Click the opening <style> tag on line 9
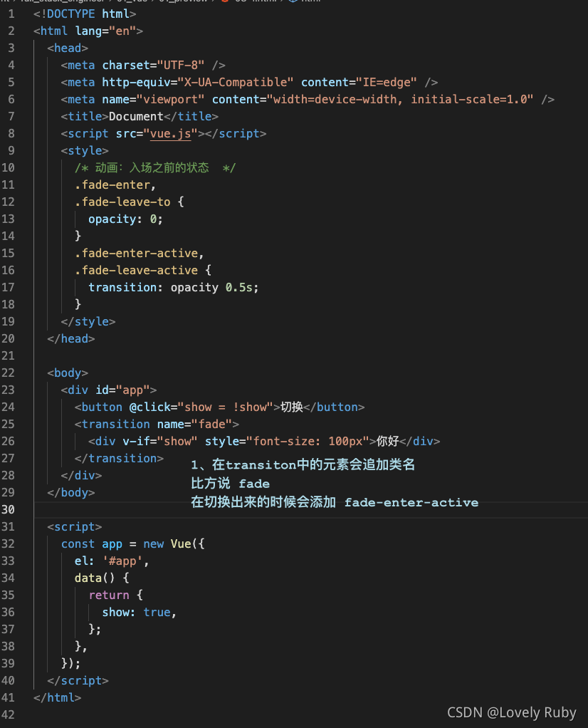 85,151
